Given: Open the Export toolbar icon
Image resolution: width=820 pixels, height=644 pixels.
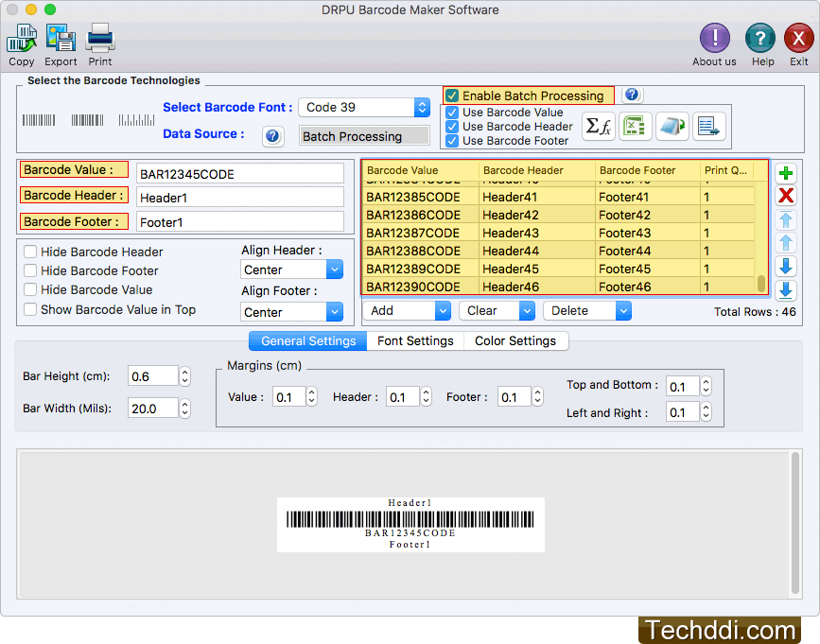Looking at the screenshot, I should tap(61, 38).
